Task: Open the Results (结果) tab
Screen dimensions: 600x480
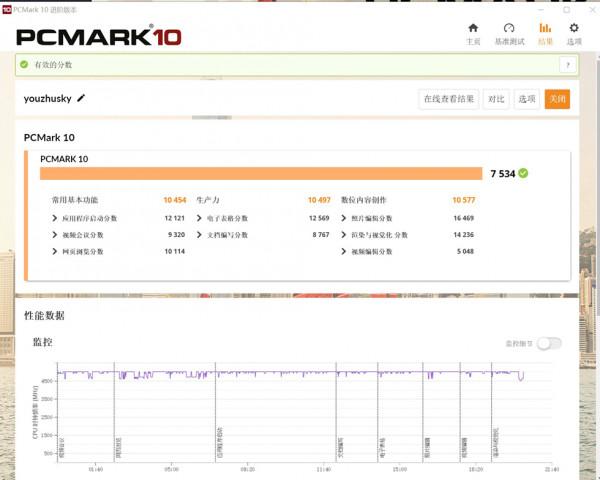Action: coord(545,34)
